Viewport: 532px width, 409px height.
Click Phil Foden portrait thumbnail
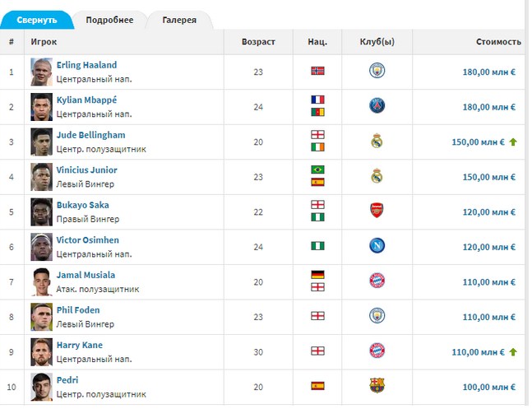41,317
